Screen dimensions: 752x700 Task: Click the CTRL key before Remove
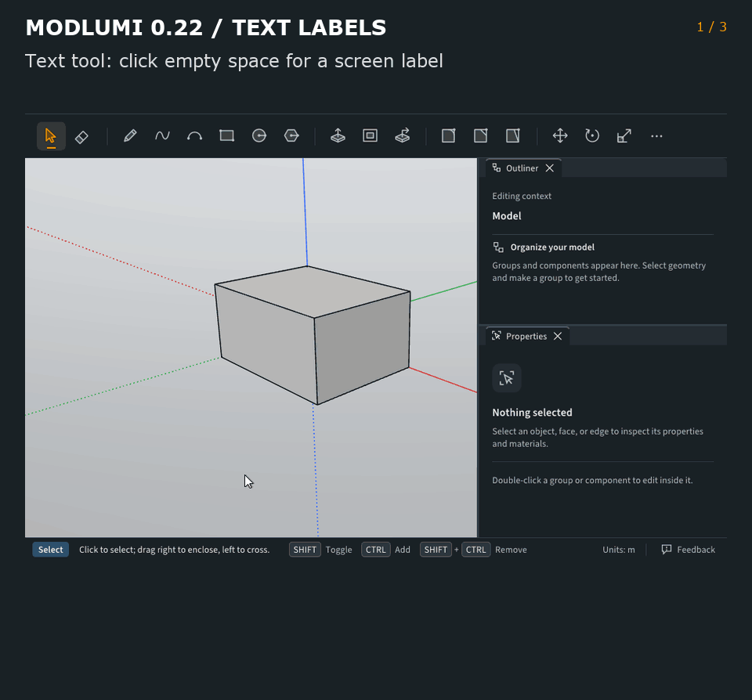pos(475,550)
